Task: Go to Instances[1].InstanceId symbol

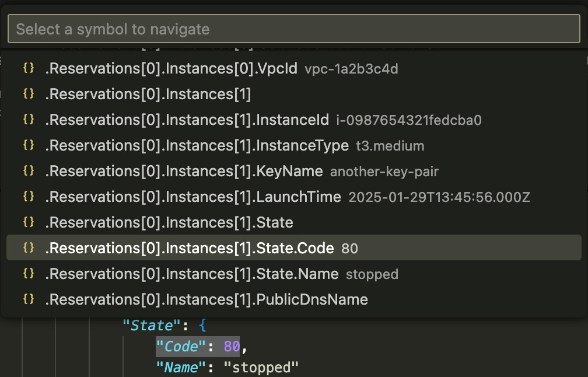Action: click(x=294, y=120)
